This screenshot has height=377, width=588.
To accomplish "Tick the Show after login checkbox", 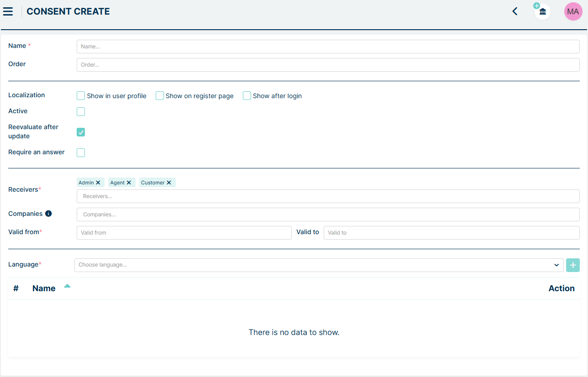I will pyautogui.click(x=247, y=96).
